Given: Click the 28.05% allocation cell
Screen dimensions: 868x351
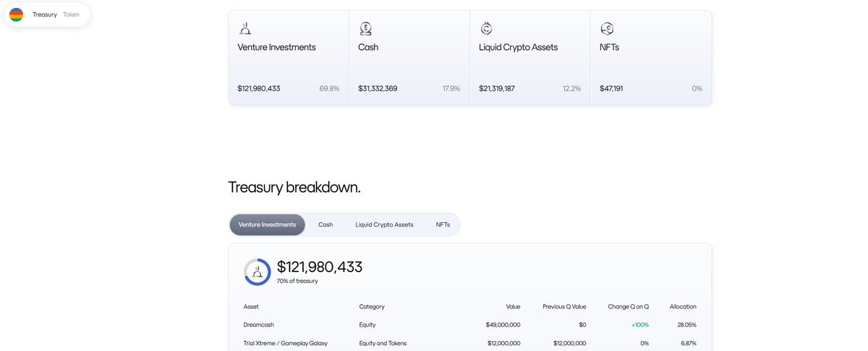Looking at the screenshot, I should tap(686, 325).
